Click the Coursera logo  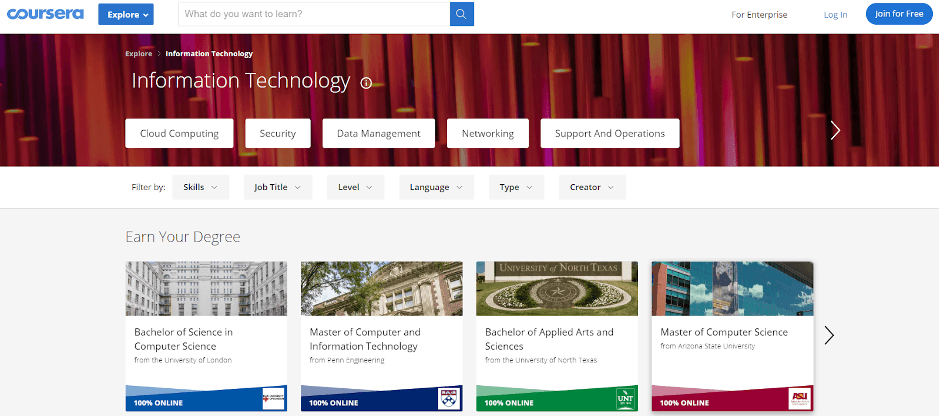point(44,15)
